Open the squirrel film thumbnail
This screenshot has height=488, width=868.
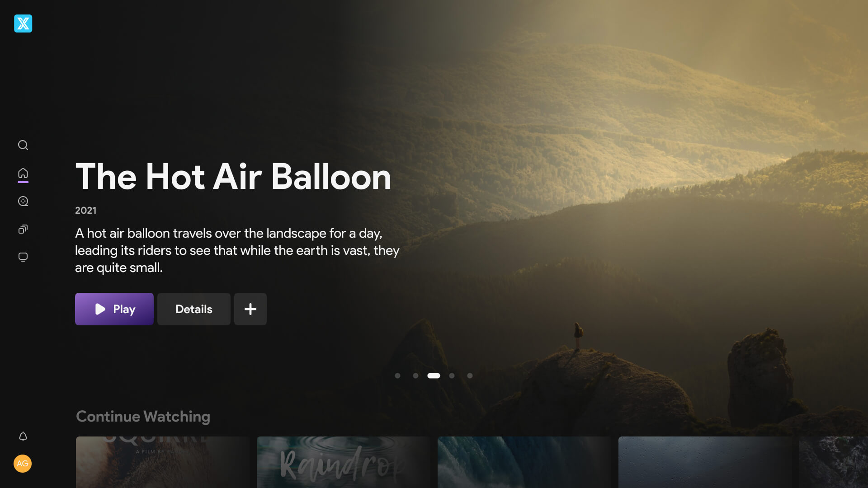coord(163,462)
